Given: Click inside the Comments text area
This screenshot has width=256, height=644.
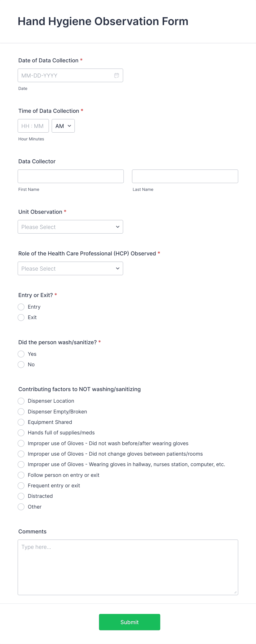Looking at the screenshot, I should pos(128,565).
